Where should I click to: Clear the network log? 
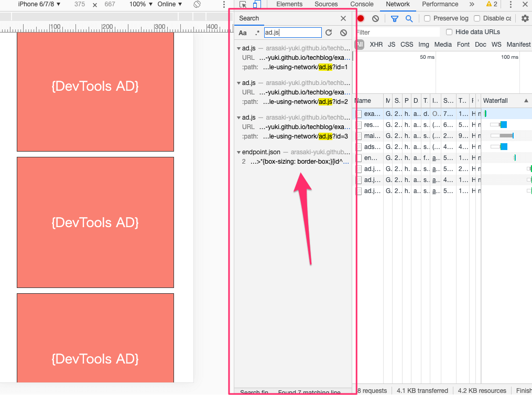[x=375, y=18]
